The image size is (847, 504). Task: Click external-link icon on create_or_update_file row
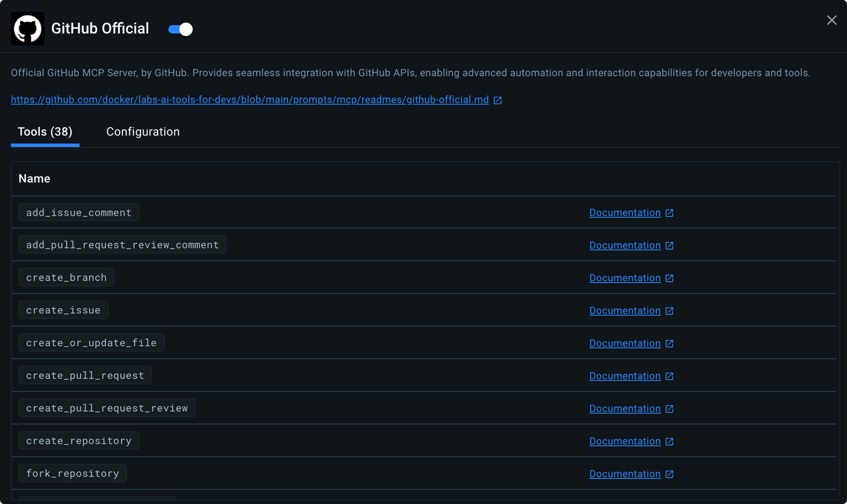click(669, 343)
